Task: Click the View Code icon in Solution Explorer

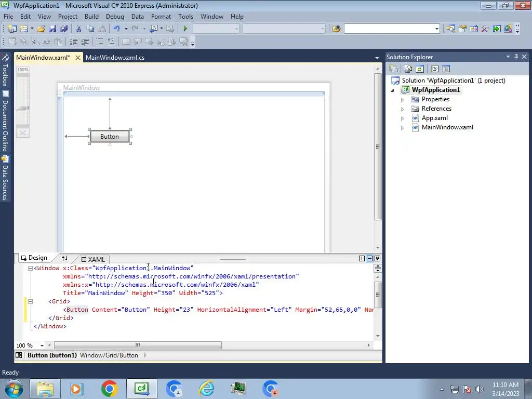Action: (x=435, y=69)
